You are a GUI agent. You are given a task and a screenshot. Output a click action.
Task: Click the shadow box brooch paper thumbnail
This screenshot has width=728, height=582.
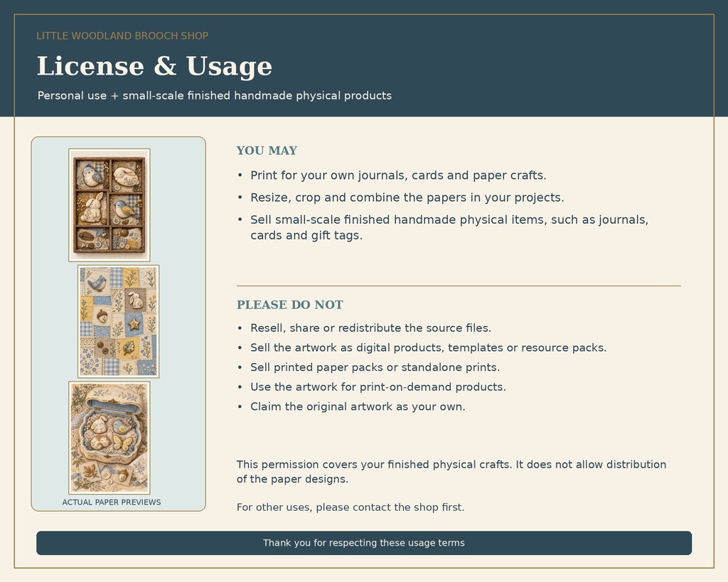coord(109,205)
